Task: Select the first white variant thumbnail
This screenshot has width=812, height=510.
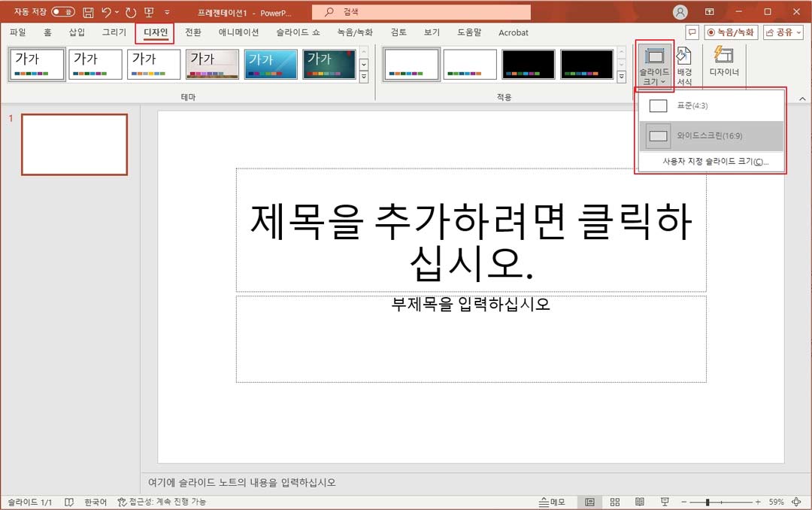Action: pos(412,64)
